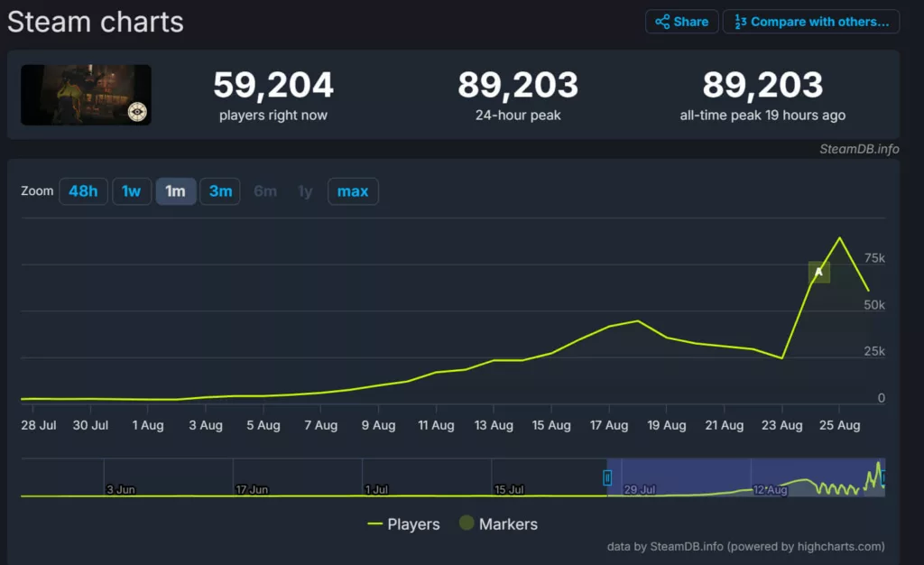Viewport: 924px width, 565px height.
Task: Click the 9 Aug axis label
Action: click(x=378, y=425)
